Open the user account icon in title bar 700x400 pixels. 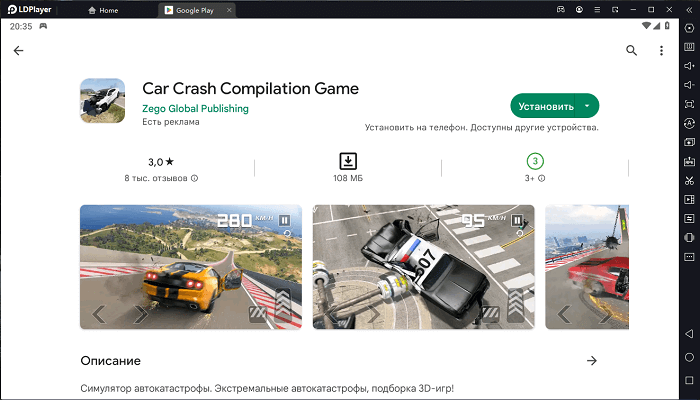point(579,9)
